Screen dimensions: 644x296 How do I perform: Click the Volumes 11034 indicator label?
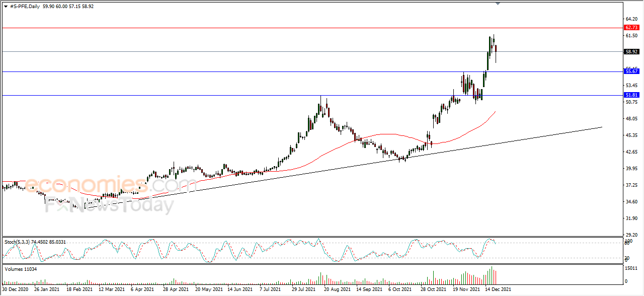[x=21, y=269]
